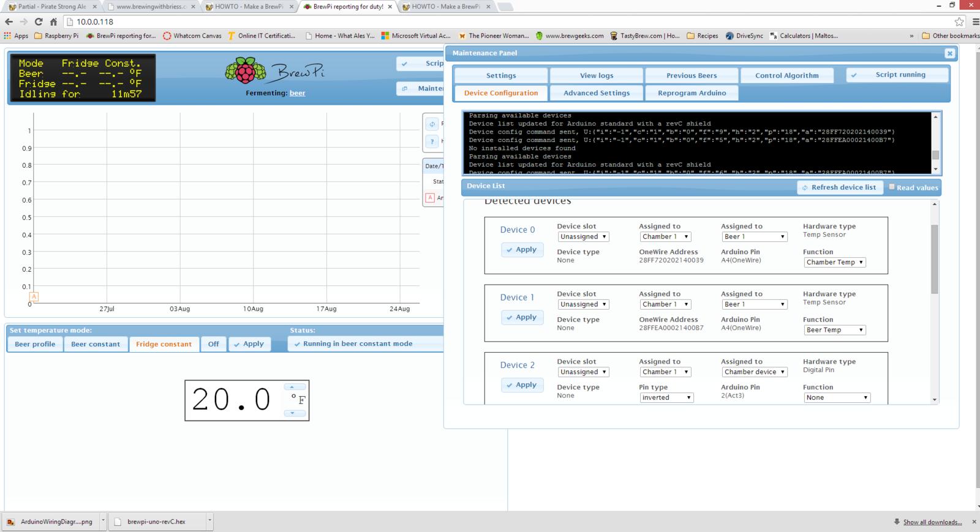Close the downloads bar
This screenshot has height=532, width=980.
974,522
